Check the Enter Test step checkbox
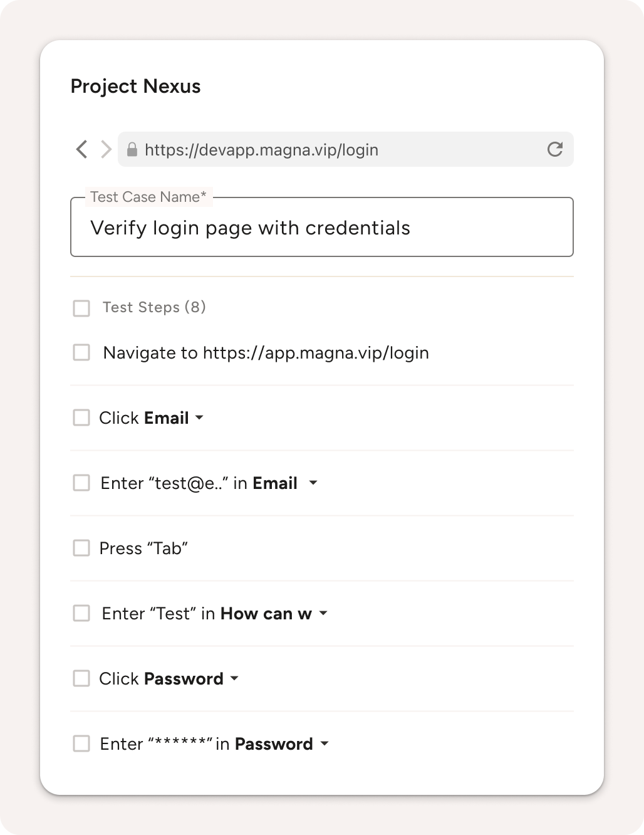This screenshot has width=644, height=835. 81,613
